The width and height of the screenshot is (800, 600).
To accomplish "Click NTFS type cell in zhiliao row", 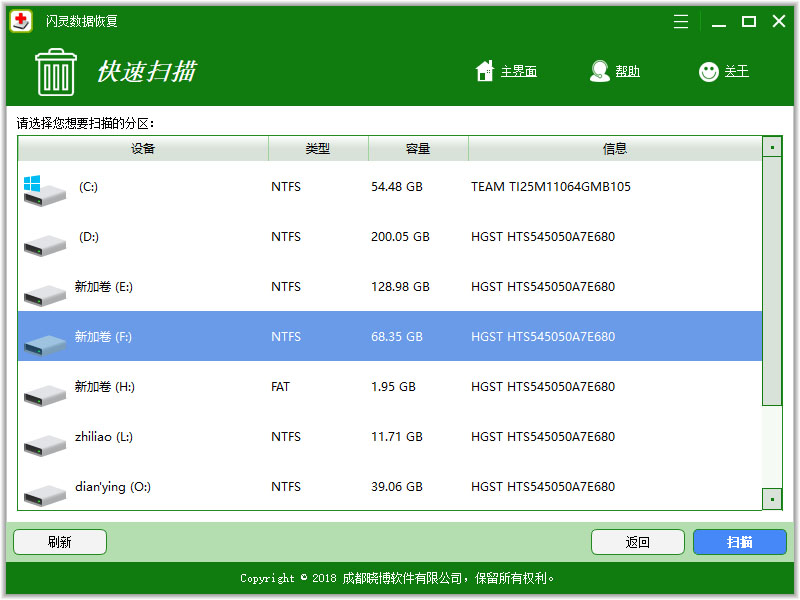I will click(x=286, y=437).
